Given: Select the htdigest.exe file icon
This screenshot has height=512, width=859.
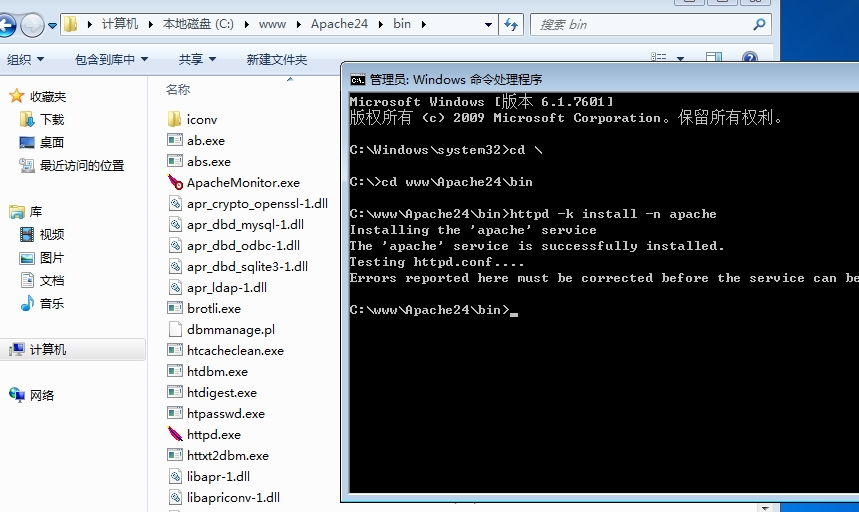Looking at the screenshot, I should coord(175,392).
